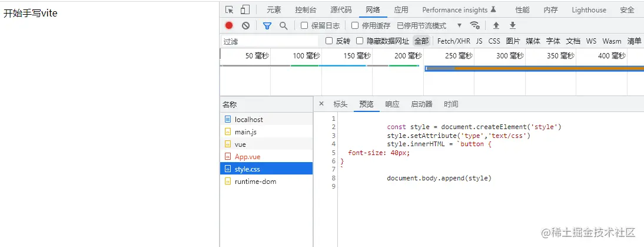Screen dimensions: 644x247
Task: Select the App.vue request row
Action: [x=266, y=157]
